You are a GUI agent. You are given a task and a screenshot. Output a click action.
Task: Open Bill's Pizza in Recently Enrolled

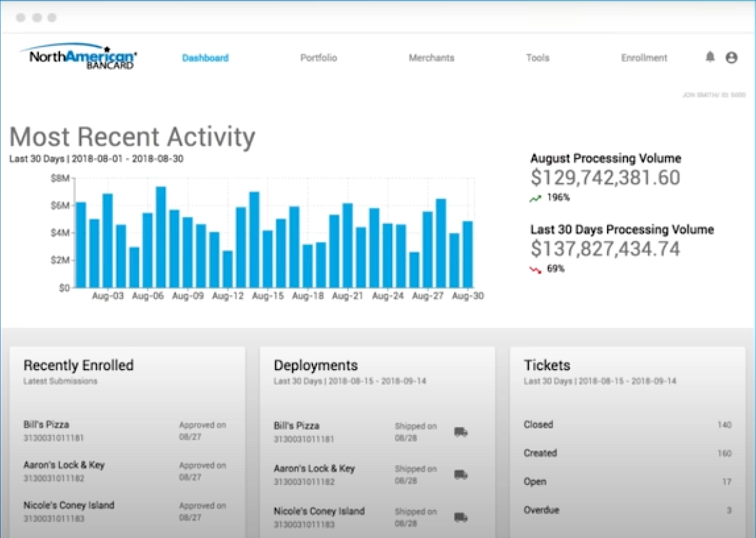[46, 424]
